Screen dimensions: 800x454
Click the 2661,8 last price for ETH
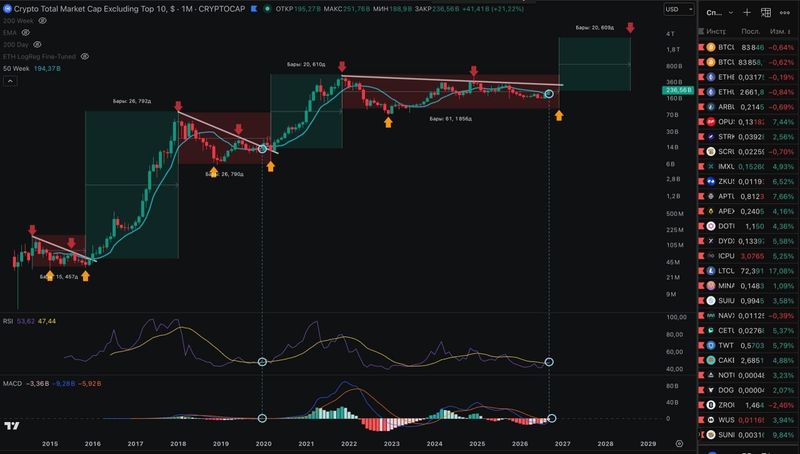click(753, 92)
